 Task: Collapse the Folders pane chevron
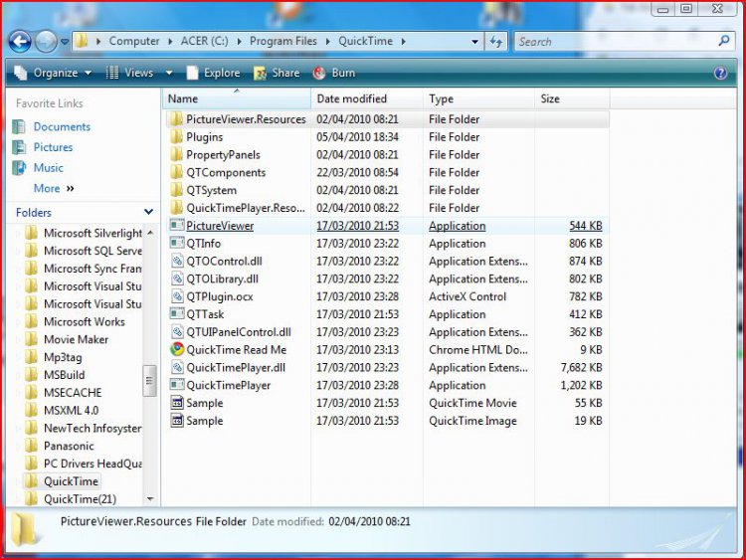click(x=148, y=212)
